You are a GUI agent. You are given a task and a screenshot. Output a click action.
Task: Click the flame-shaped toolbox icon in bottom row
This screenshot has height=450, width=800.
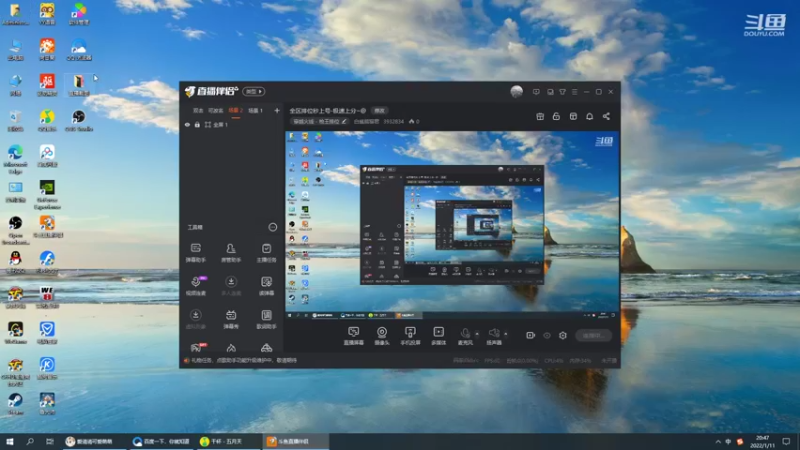coord(231,348)
